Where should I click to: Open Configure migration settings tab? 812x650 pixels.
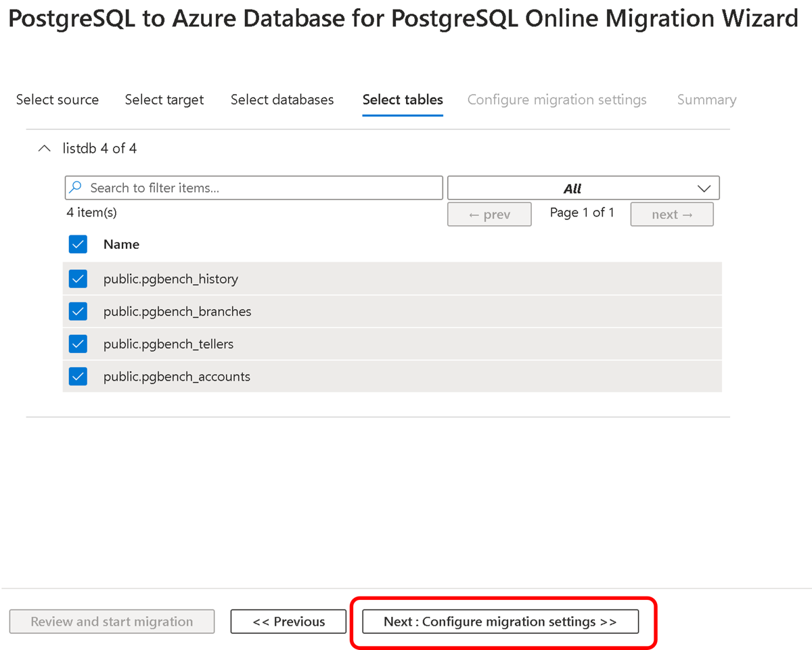(x=557, y=100)
